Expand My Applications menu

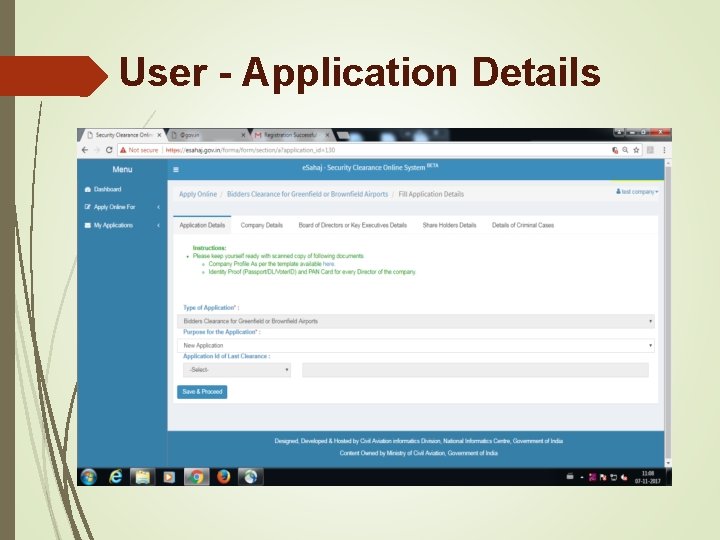[122, 225]
